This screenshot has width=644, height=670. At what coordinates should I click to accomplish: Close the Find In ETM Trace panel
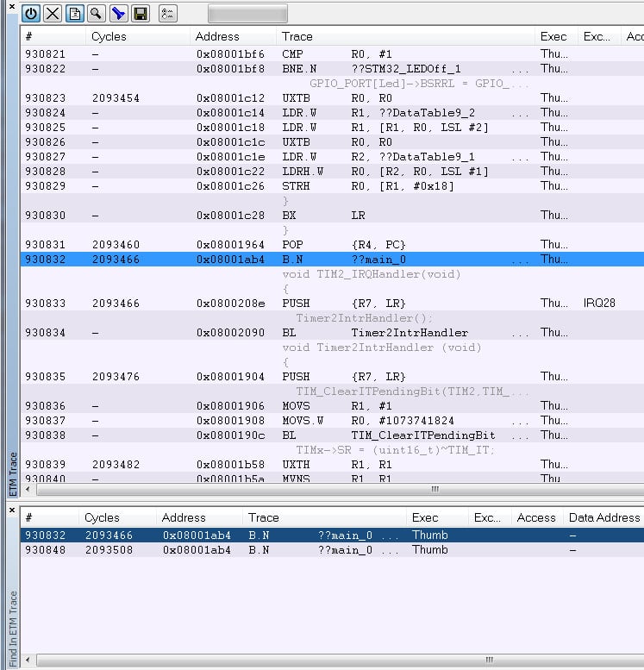coord(12,510)
